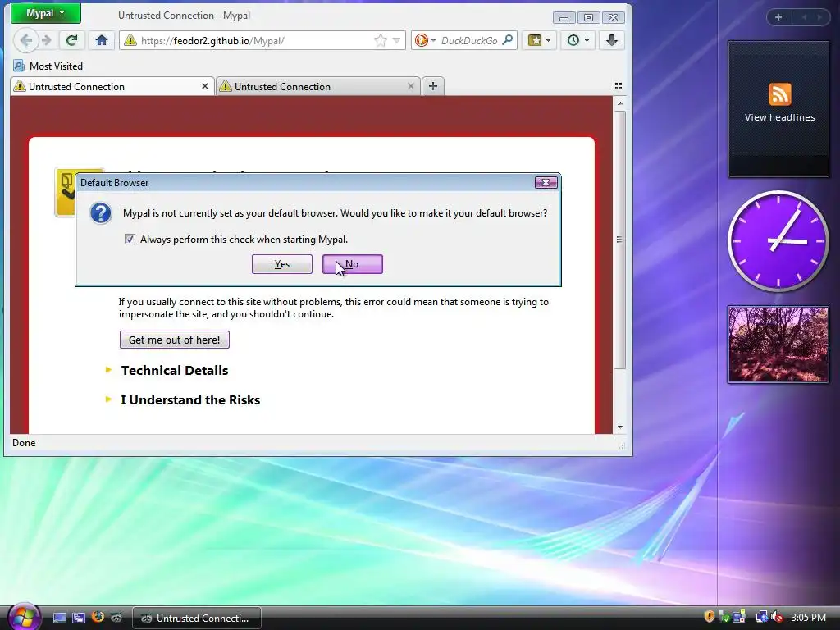This screenshot has width=840, height=630.
Task: Click the search magnifier icon
Action: 508,40
